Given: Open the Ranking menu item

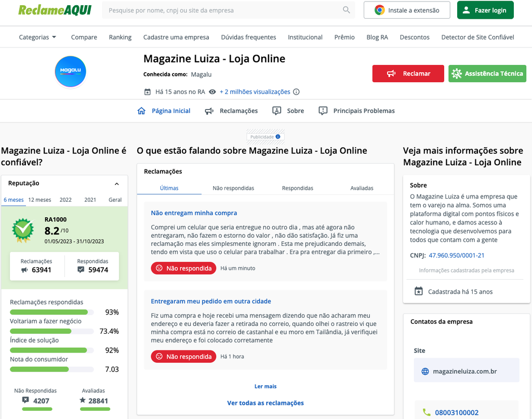Looking at the screenshot, I should (x=120, y=37).
